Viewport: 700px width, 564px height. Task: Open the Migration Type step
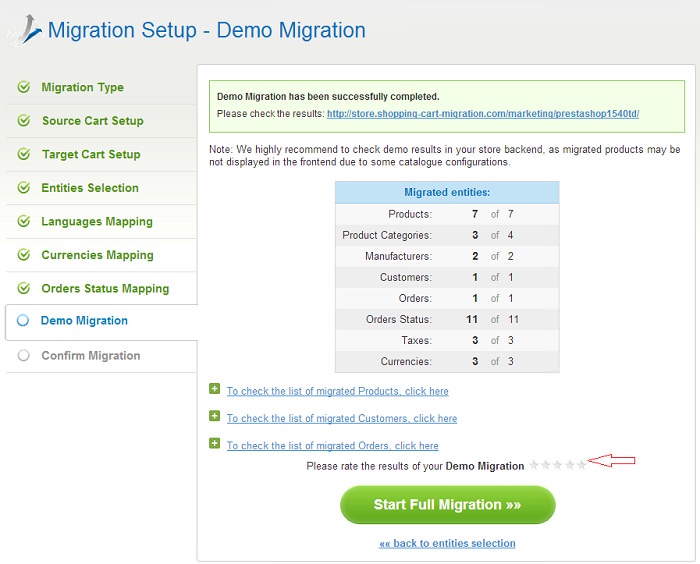click(x=83, y=87)
